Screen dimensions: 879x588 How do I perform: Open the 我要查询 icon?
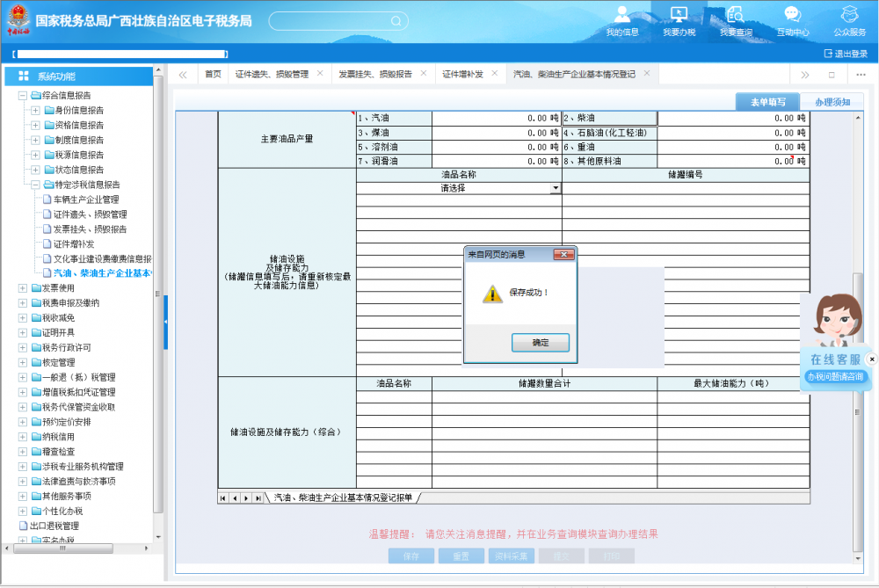point(735,18)
